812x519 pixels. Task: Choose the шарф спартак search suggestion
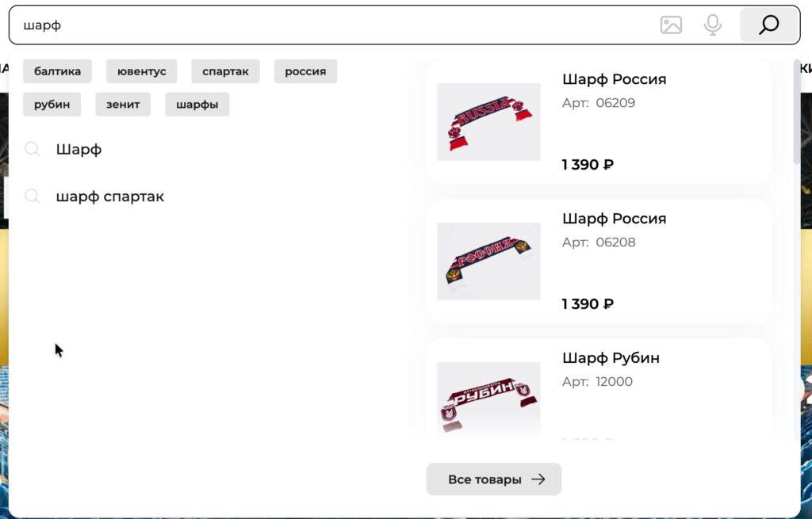pyautogui.click(x=109, y=197)
